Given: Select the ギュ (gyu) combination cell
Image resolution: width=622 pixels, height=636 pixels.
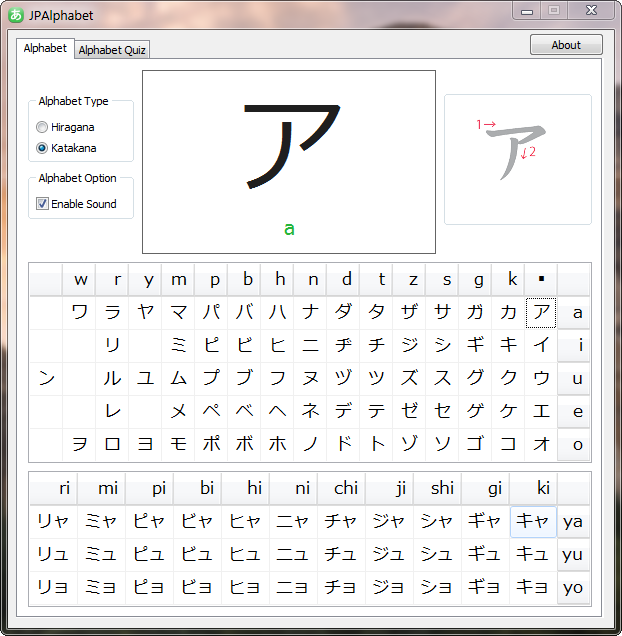Looking at the screenshot, I should tap(485, 554).
